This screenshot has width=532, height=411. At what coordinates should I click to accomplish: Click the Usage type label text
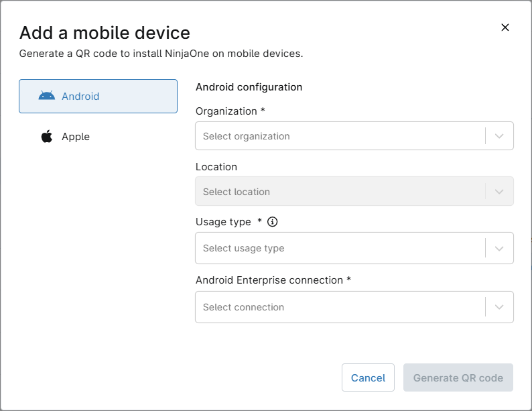223,222
